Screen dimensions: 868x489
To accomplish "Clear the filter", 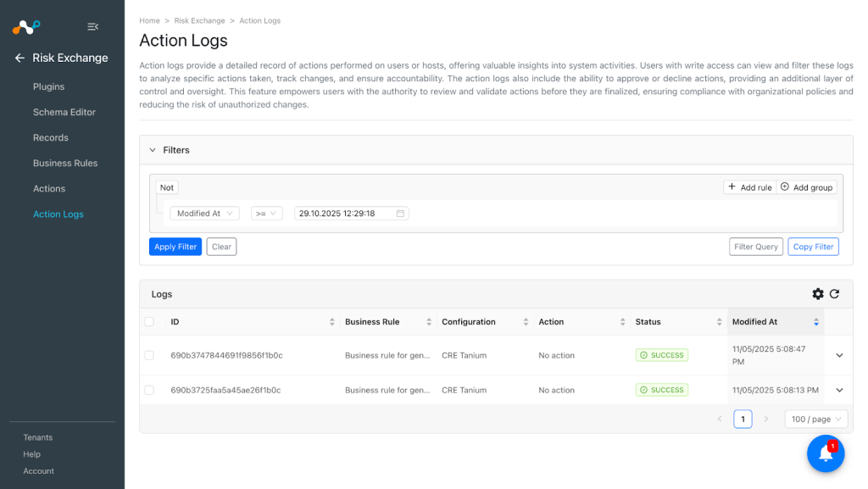I will [x=221, y=247].
